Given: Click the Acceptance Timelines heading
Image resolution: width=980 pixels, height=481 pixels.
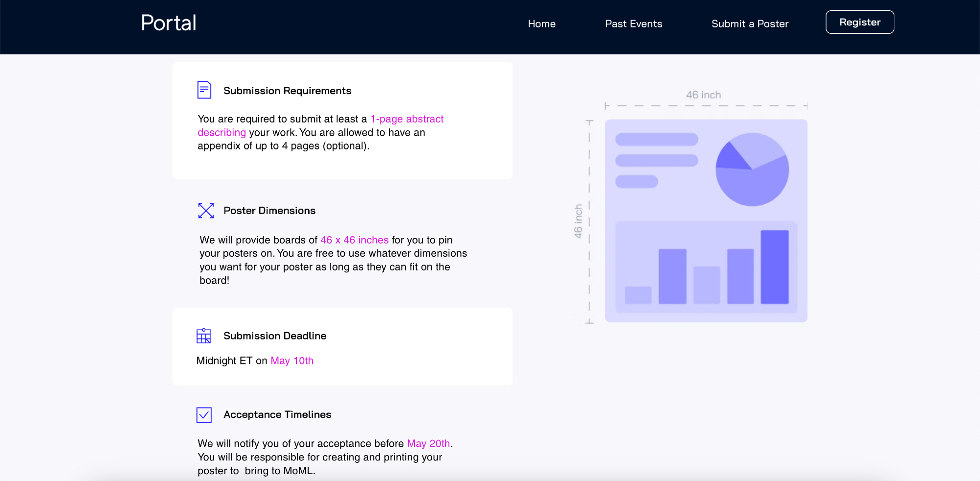Looking at the screenshot, I should (x=277, y=415).
